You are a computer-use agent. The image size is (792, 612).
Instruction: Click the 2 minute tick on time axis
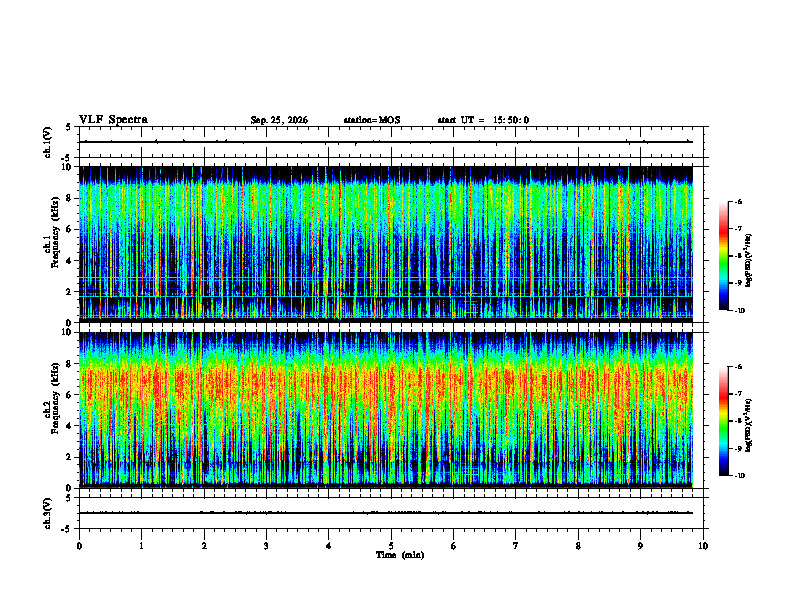tap(204, 546)
